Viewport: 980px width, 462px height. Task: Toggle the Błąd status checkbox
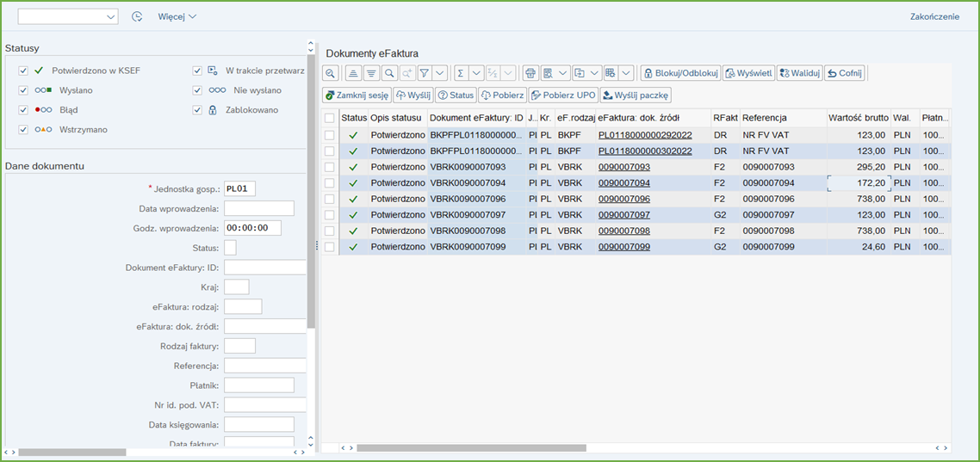click(x=23, y=110)
